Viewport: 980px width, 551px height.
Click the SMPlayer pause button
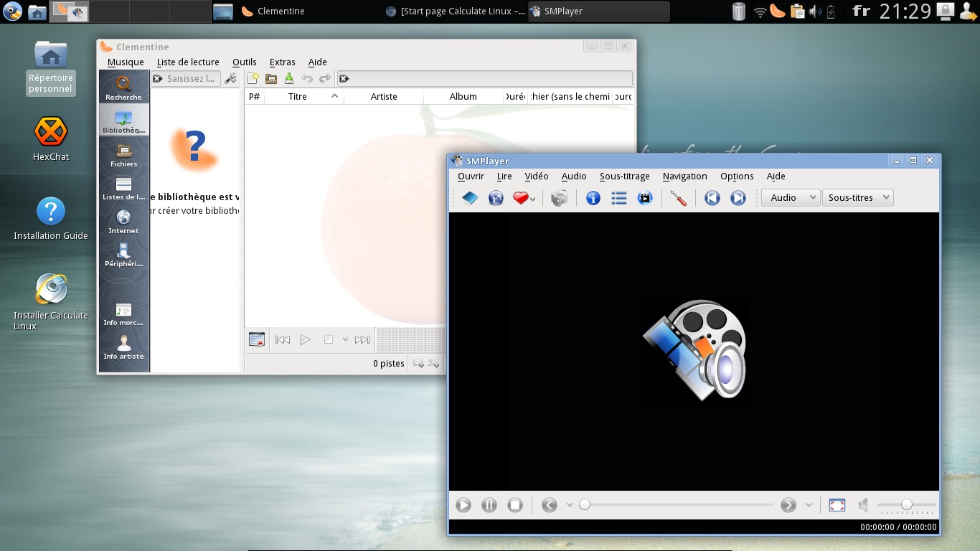click(489, 505)
